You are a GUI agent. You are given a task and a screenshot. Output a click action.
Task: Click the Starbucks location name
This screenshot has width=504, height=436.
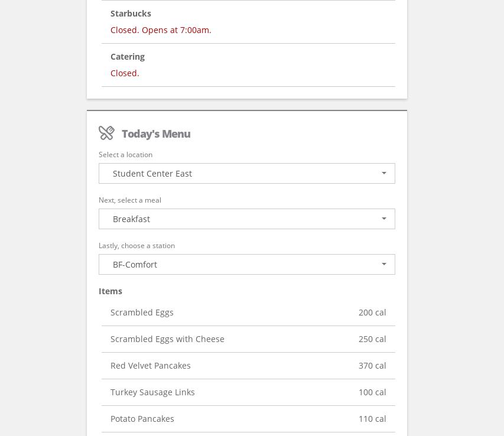pyautogui.click(x=131, y=14)
